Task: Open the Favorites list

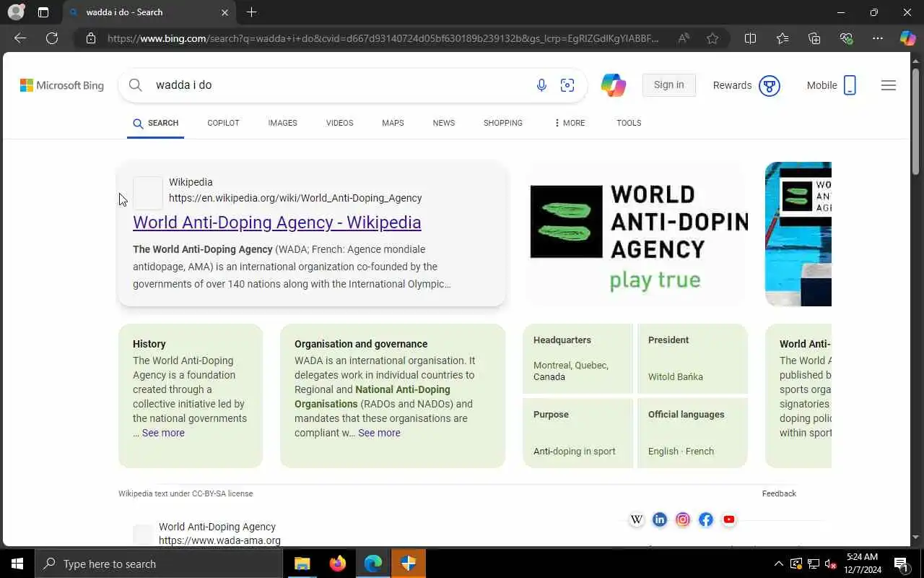Action: pos(783,38)
